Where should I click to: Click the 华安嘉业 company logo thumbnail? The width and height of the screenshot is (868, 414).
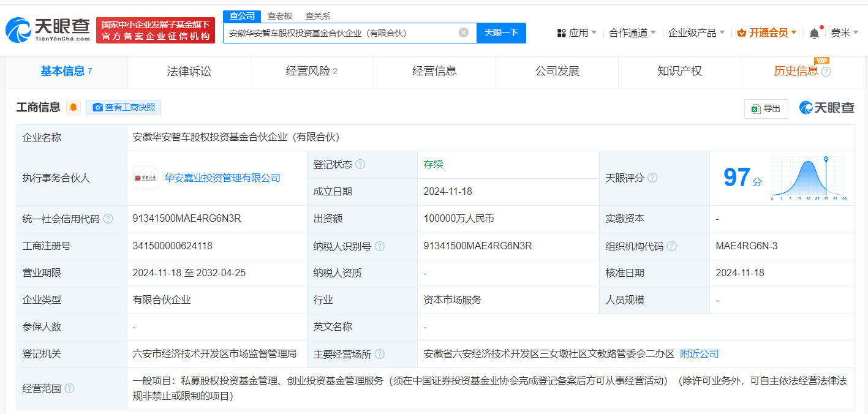[145, 178]
